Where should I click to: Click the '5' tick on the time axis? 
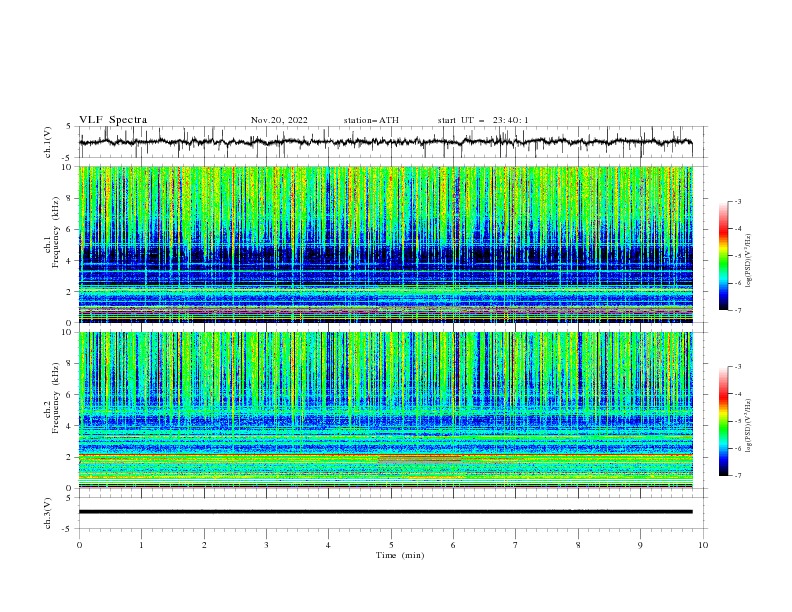[x=391, y=545]
